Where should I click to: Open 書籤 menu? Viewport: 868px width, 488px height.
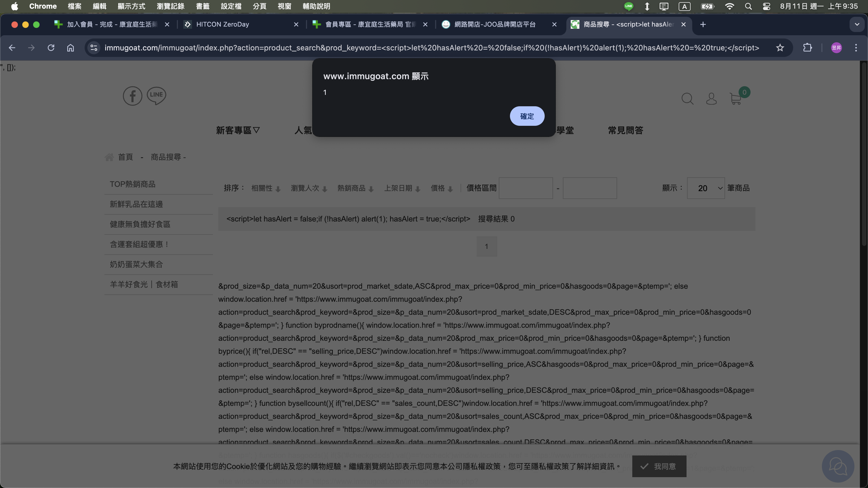pyautogui.click(x=203, y=6)
